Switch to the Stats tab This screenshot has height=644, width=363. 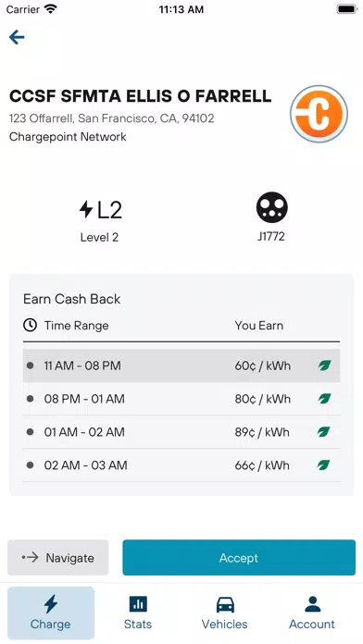[138, 613]
